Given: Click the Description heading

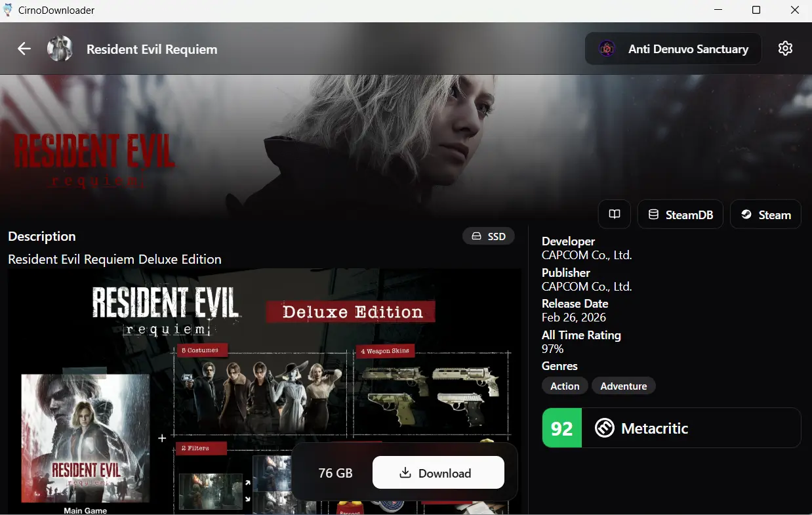Looking at the screenshot, I should pyautogui.click(x=42, y=236).
